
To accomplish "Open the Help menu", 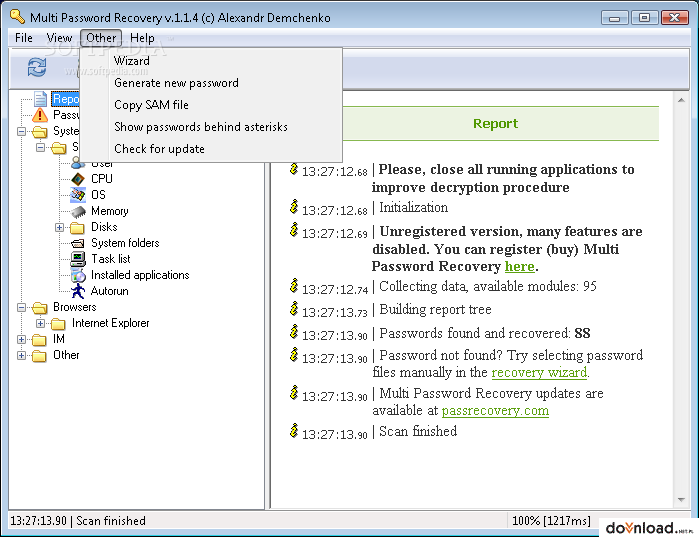I will (142, 38).
